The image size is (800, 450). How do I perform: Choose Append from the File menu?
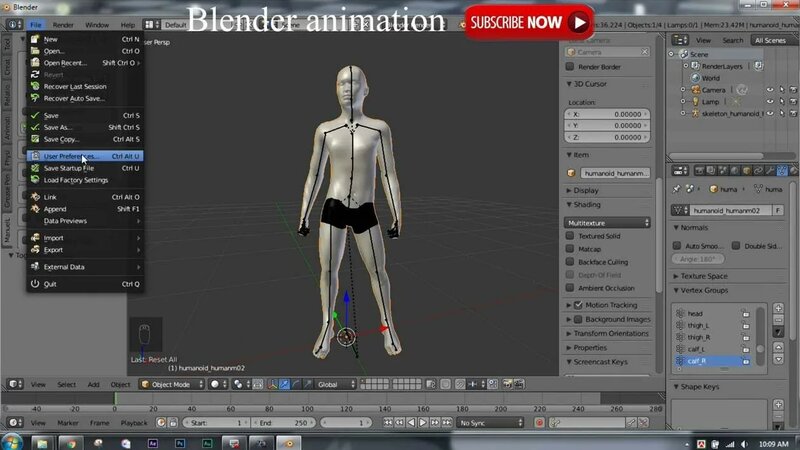click(85, 209)
